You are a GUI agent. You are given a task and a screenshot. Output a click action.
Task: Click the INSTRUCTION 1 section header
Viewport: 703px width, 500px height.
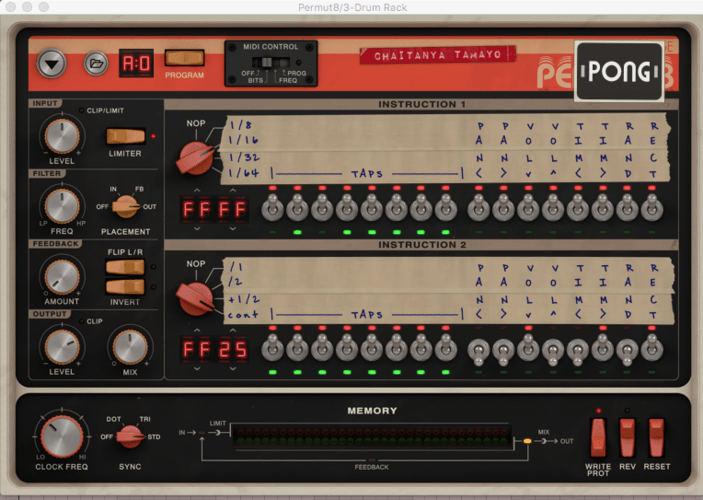pos(421,104)
